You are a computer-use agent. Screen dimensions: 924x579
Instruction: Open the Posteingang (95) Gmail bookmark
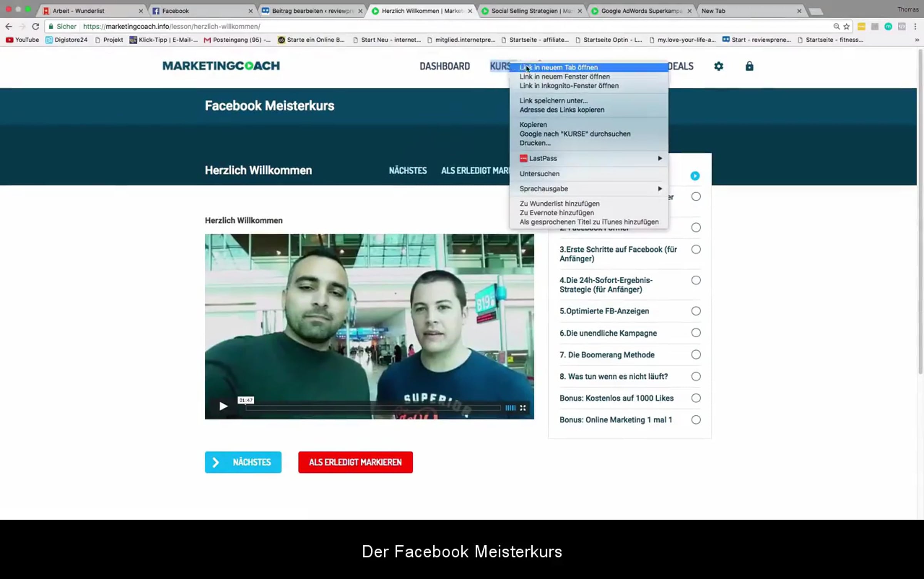pos(237,40)
